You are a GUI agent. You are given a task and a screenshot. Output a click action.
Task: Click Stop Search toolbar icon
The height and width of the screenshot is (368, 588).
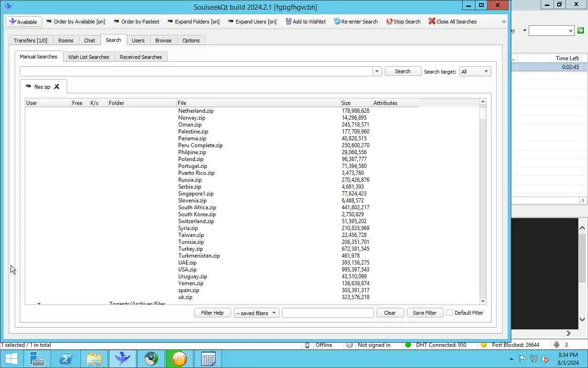tap(403, 22)
